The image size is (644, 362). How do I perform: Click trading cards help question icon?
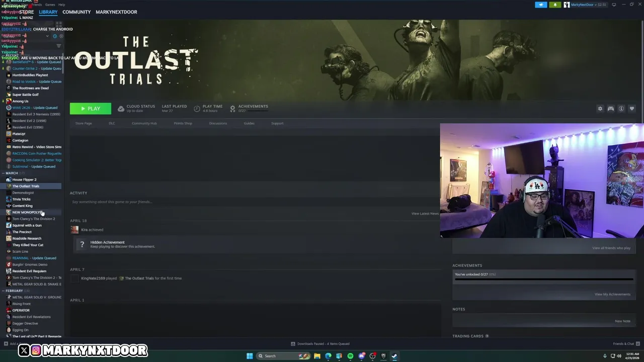click(x=487, y=336)
